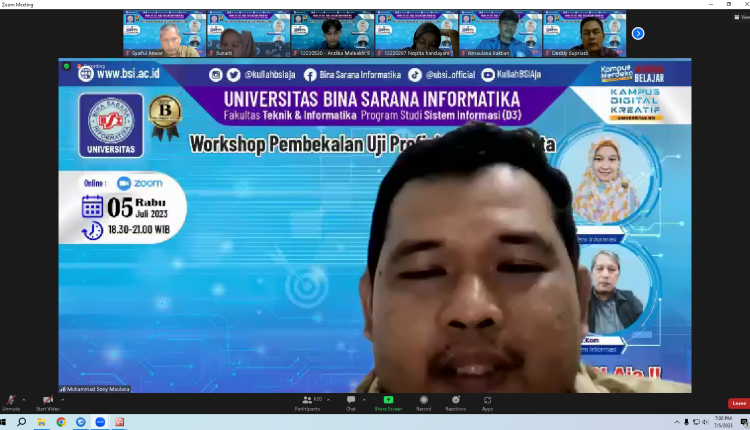The image size is (750, 430).
Task: Start recording with the Record button
Action: pos(423,403)
